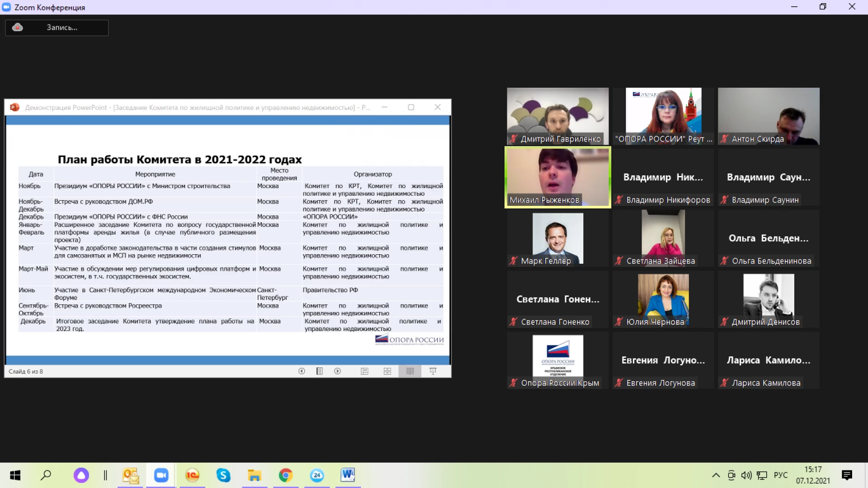Image resolution: width=868 pixels, height=488 pixels.
Task: Expand hidden system tray icons
Action: coord(716,475)
